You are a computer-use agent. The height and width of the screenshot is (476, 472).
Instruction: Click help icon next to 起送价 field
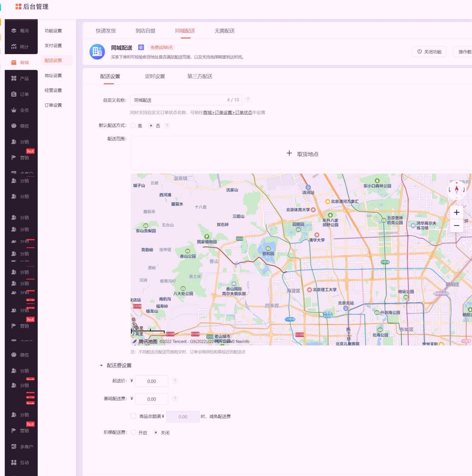click(x=175, y=381)
